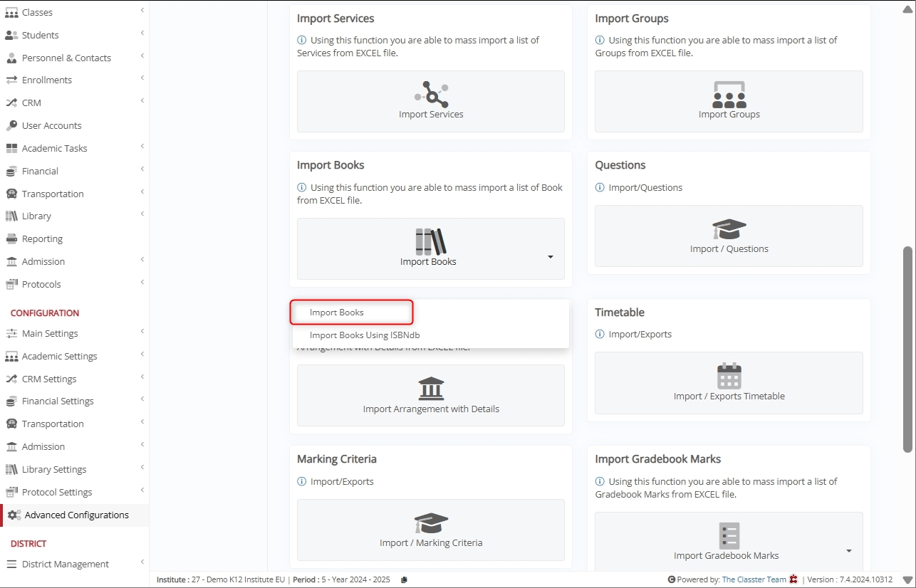Click the page vertical scrollbar thumb
The image size is (916, 588).
coord(907,349)
